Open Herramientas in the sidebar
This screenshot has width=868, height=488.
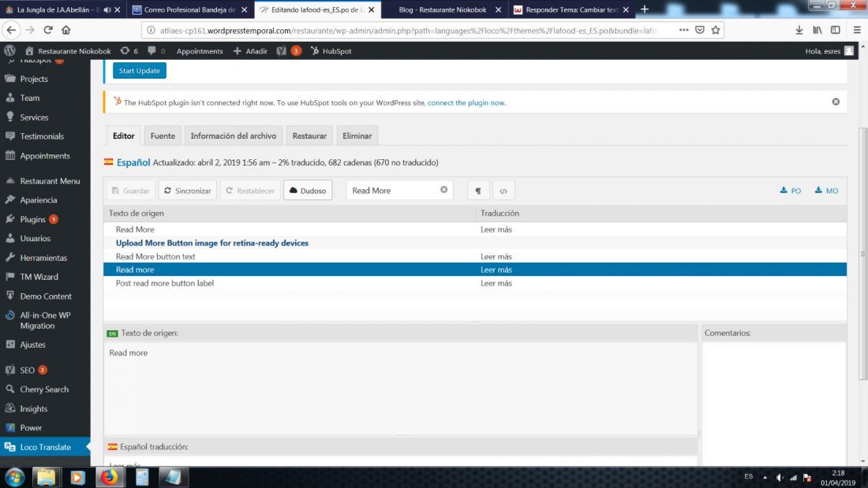pyautogui.click(x=45, y=258)
